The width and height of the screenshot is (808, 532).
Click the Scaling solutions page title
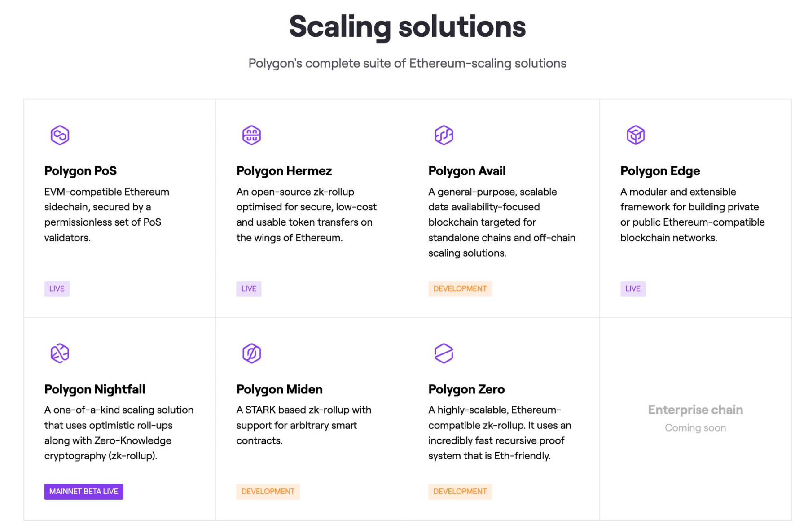[x=407, y=27]
